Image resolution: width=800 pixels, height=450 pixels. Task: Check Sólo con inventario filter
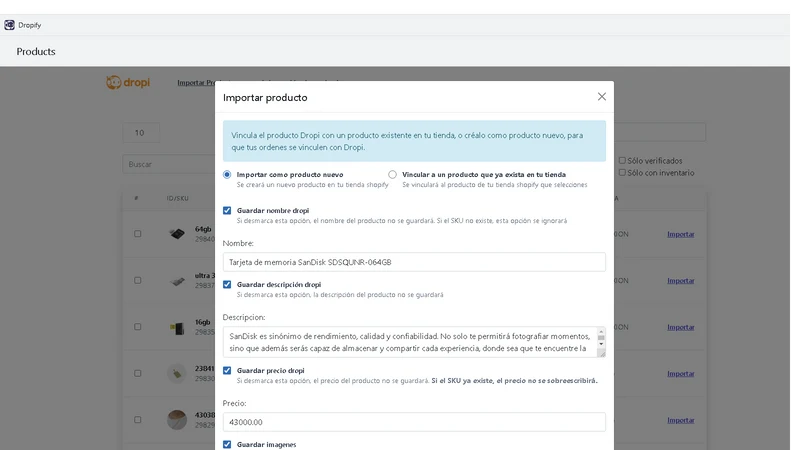point(622,172)
